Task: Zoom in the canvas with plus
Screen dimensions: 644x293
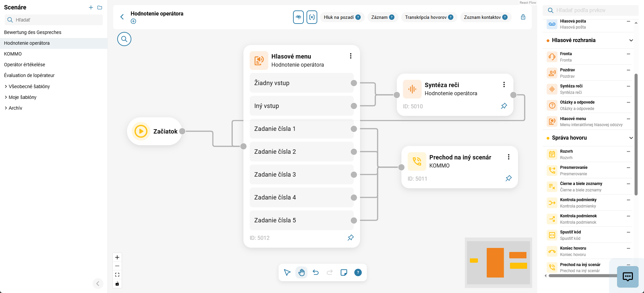Action: click(x=117, y=257)
